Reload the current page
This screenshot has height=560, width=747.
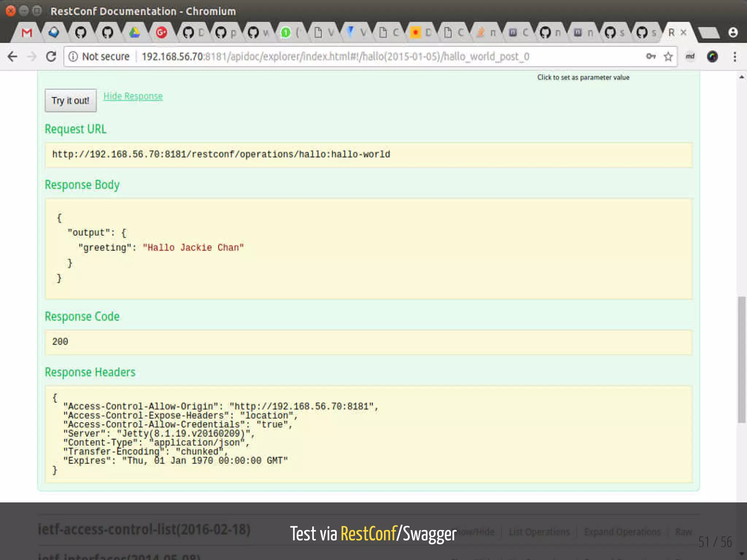(x=51, y=57)
